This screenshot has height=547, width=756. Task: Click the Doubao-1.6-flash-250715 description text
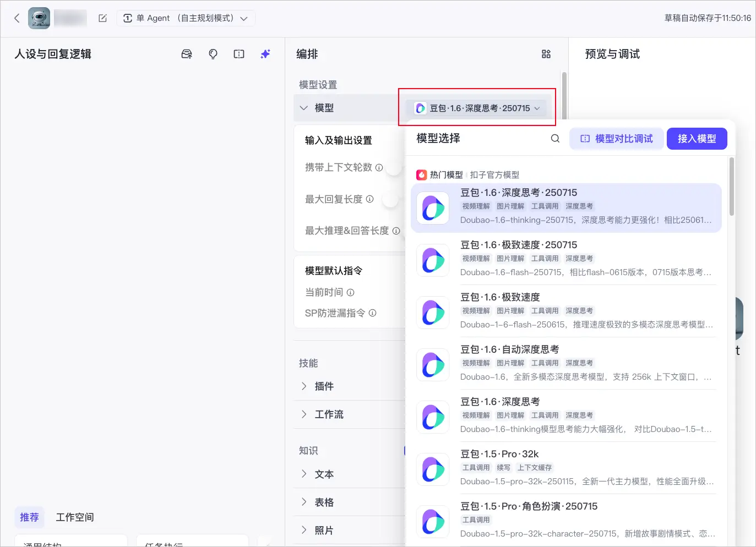click(x=586, y=272)
